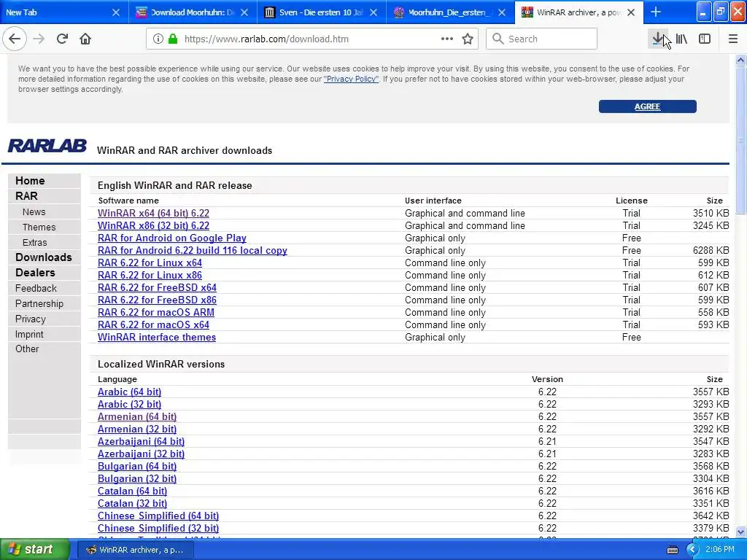Open the Firefox hamburger menu
The height and width of the screenshot is (560, 747).
pos(733,39)
